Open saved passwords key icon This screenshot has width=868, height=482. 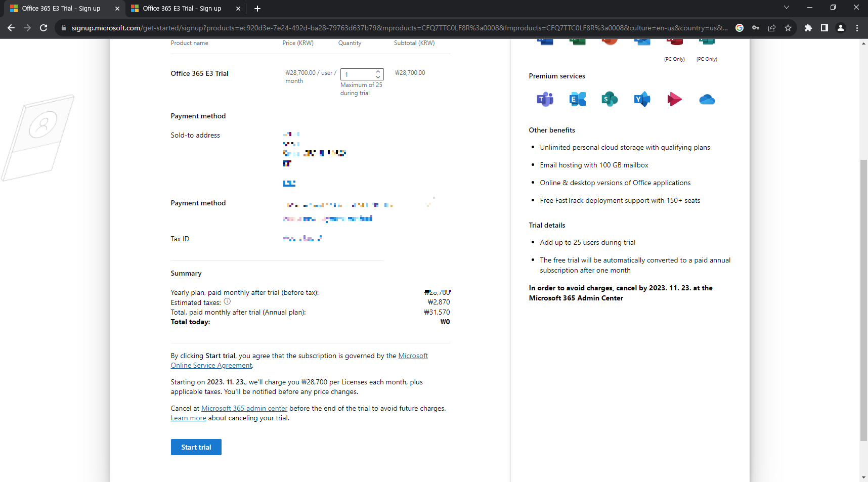[x=756, y=28]
